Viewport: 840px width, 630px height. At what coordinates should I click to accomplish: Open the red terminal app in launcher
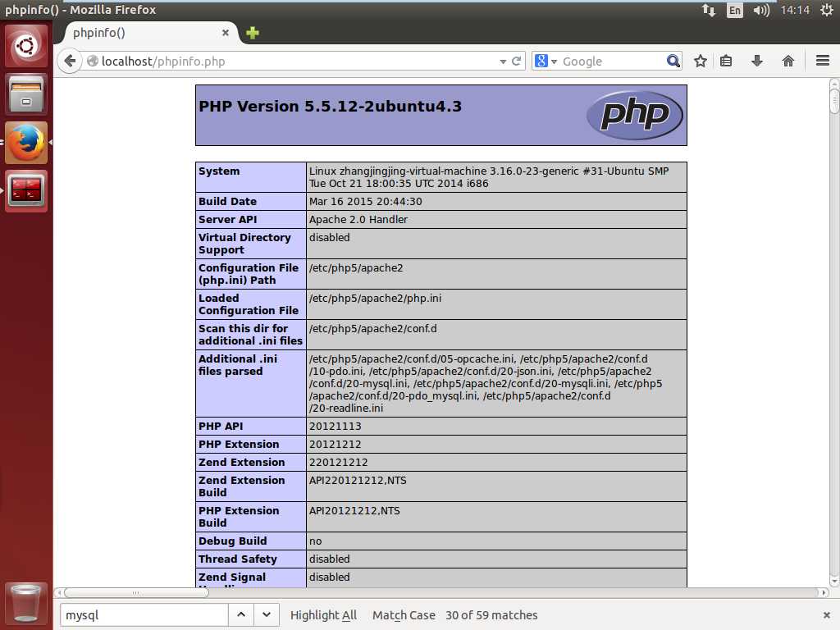click(26, 190)
